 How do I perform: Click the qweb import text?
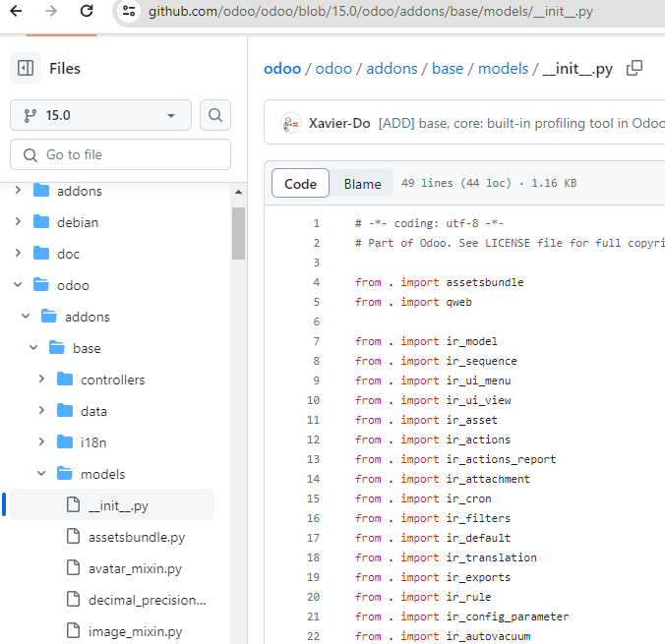pyautogui.click(x=458, y=302)
